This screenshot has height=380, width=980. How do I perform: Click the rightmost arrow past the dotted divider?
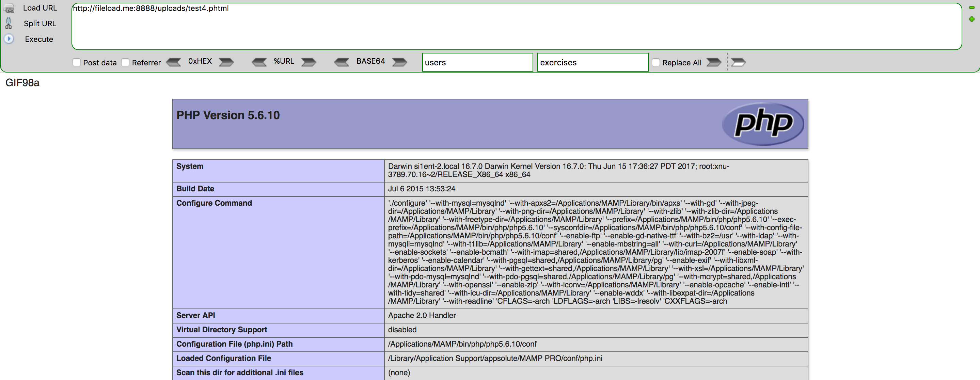[x=739, y=62]
